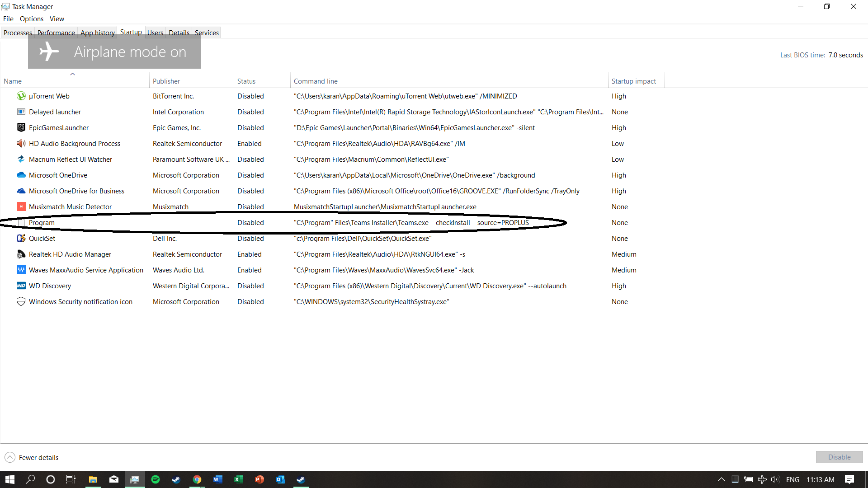The image size is (868, 488).
Task: Click the Windows Security shield icon
Action: [x=21, y=301]
